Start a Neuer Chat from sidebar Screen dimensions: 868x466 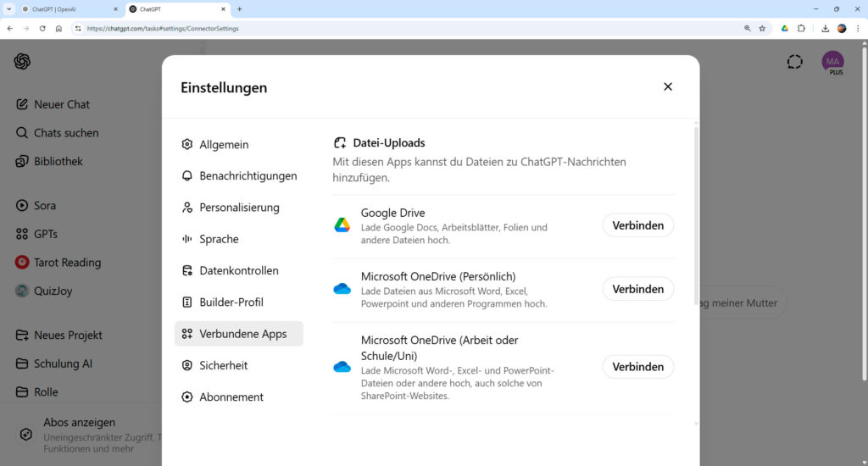pos(53,104)
